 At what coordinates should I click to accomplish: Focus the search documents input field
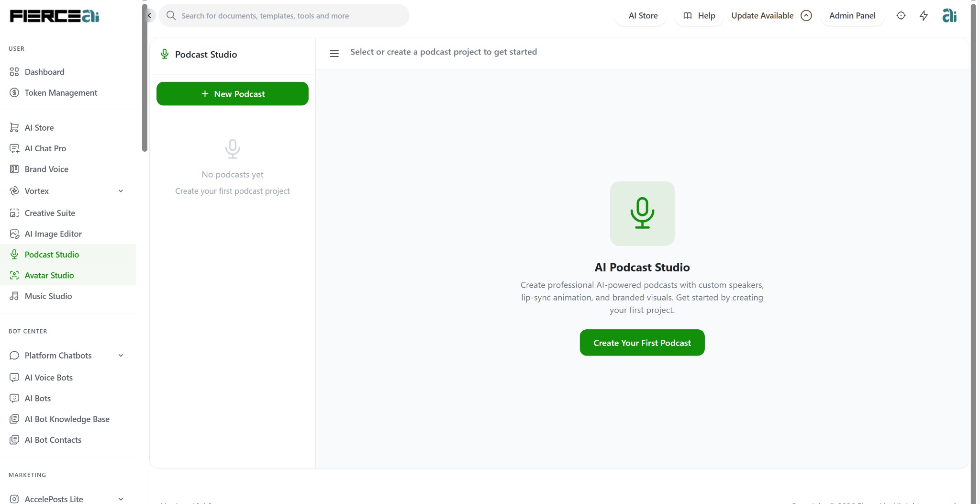click(x=287, y=16)
